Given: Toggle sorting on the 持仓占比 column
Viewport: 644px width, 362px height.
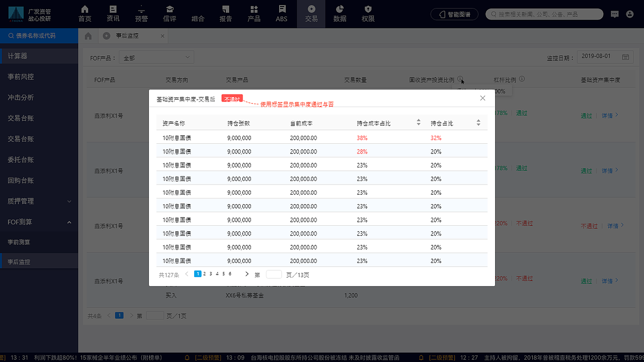Looking at the screenshot, I should click(x=478, y=122).
